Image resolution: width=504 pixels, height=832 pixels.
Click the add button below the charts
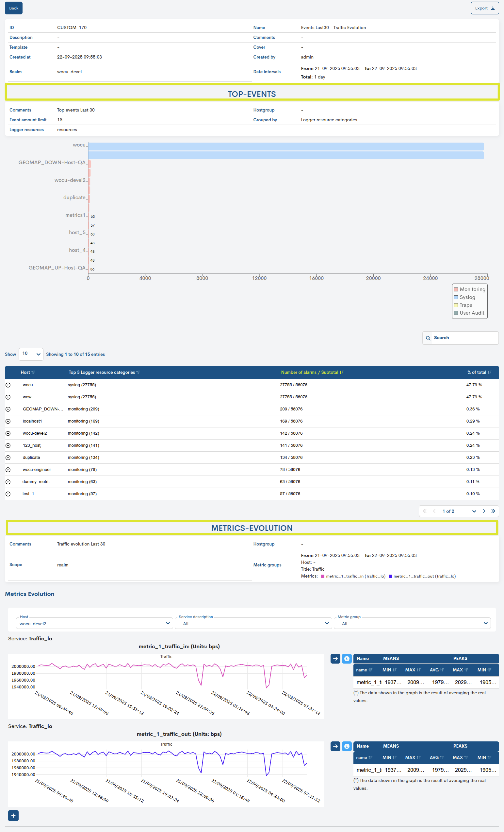tap(13, 815)
